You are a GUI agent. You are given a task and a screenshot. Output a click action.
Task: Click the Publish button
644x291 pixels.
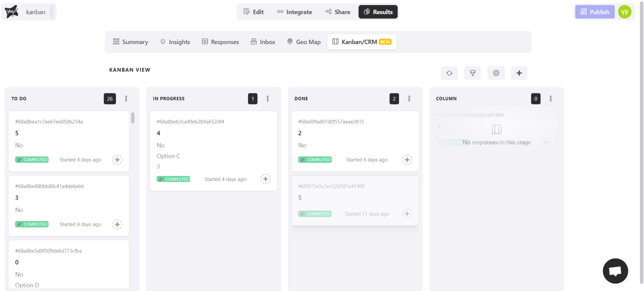click(x=594, y=12)
